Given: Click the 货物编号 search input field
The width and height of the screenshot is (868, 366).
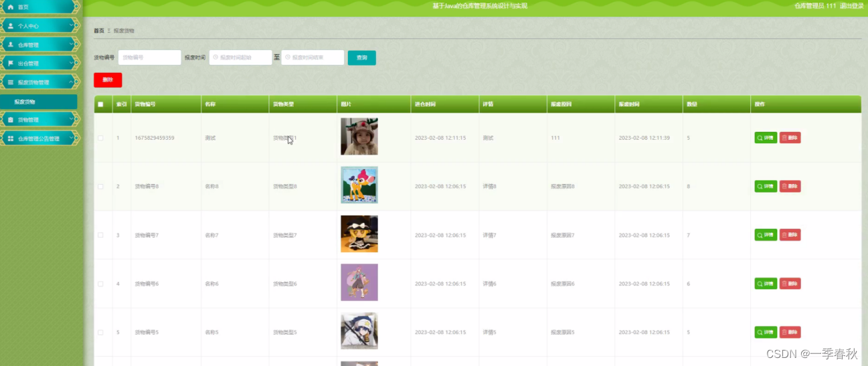Looking at the screenshot, I should point(149,58).
